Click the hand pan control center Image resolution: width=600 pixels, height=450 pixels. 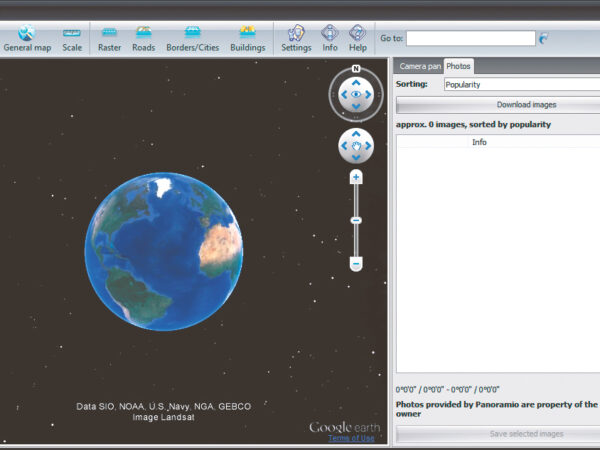(356, 146)
